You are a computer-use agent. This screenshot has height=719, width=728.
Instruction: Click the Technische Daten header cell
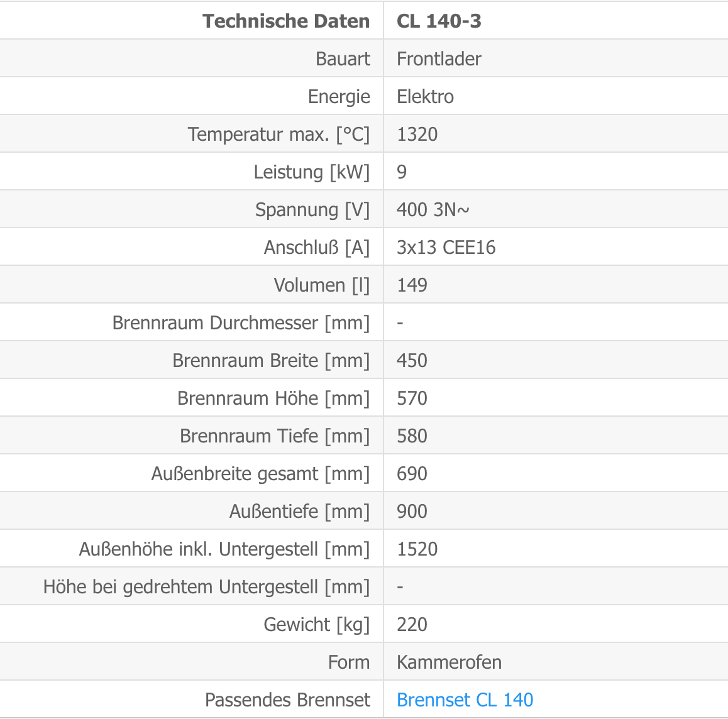(286, 21)
